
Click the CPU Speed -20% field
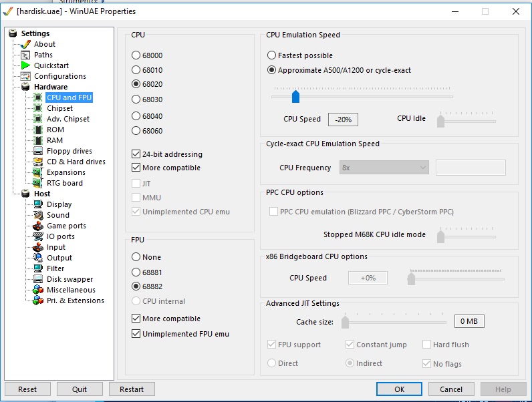tap(343, 120)
